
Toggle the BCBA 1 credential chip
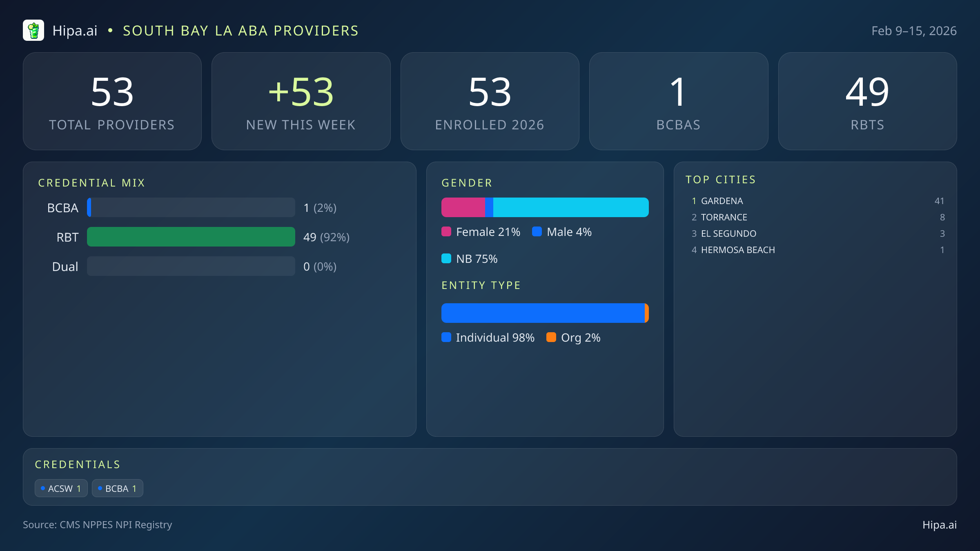(117, 488)
